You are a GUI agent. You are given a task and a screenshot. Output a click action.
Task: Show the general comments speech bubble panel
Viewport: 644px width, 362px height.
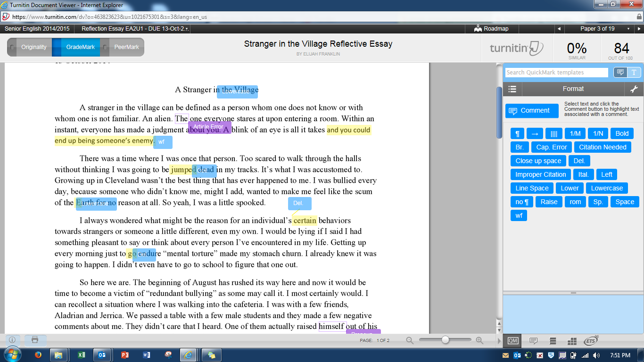533,341
